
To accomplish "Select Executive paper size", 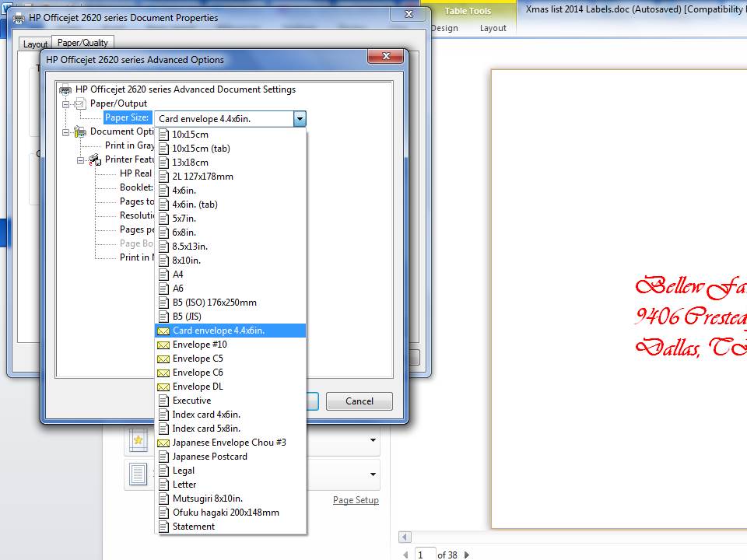I will tap(230, 401).
